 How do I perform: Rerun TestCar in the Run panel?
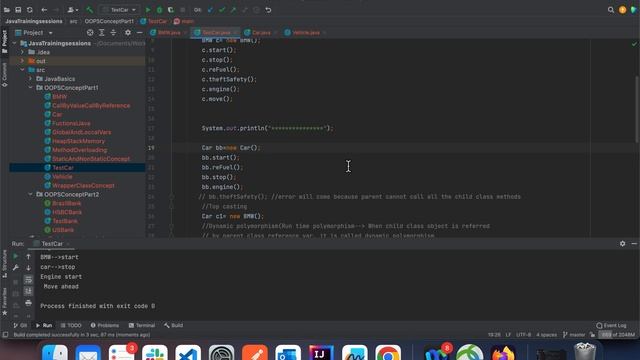pos(16,256)
